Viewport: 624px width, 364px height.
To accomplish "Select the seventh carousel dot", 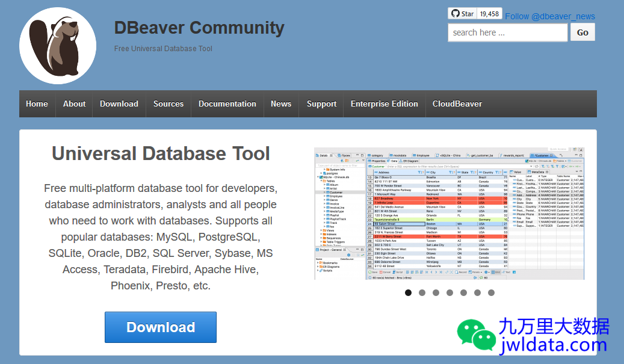I will pyautogui.click(x=492, y=293).
